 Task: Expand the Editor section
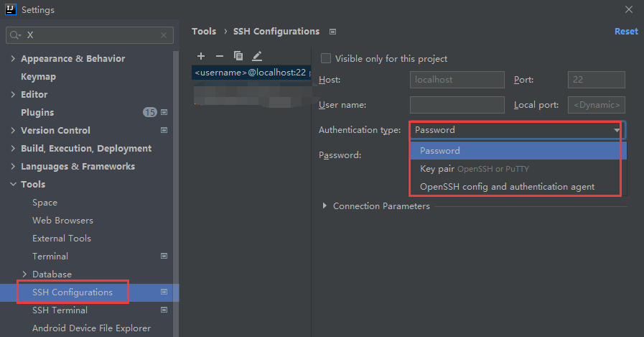(x=13, y=94)
